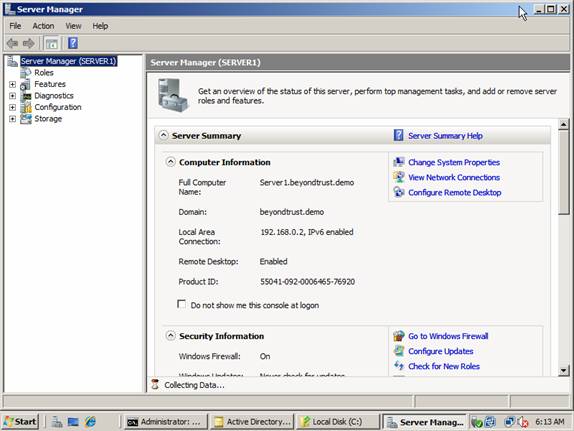Click the Diagnostics node icon in tree

[26, 96]
